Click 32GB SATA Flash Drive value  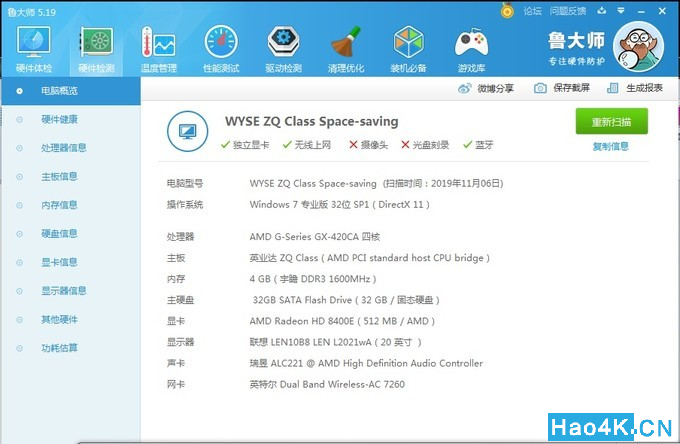pos(346,300)
